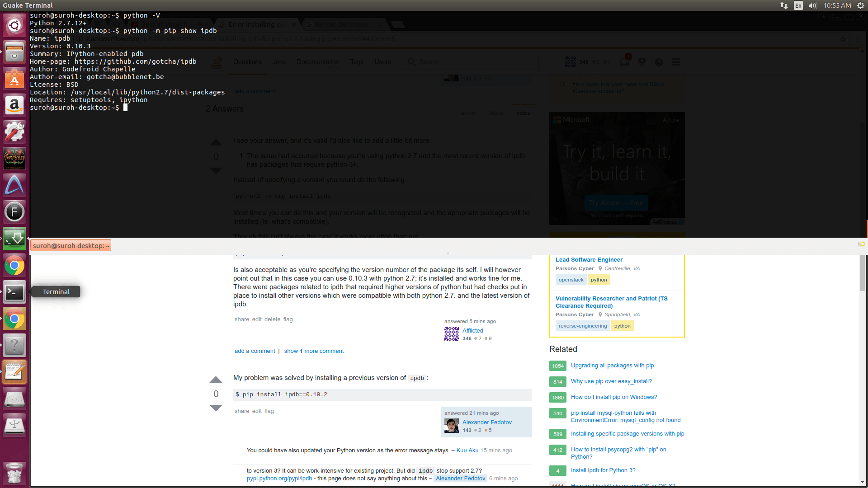The image size is (868, 488).
Task: Expand show 1 more comment
Action: click(x=314, y=351)
